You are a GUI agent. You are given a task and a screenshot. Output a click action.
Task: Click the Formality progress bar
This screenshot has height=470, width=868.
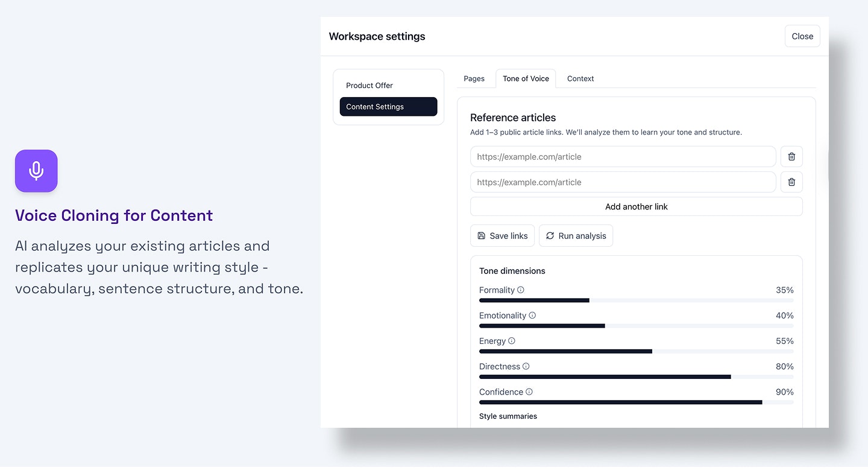636,300
